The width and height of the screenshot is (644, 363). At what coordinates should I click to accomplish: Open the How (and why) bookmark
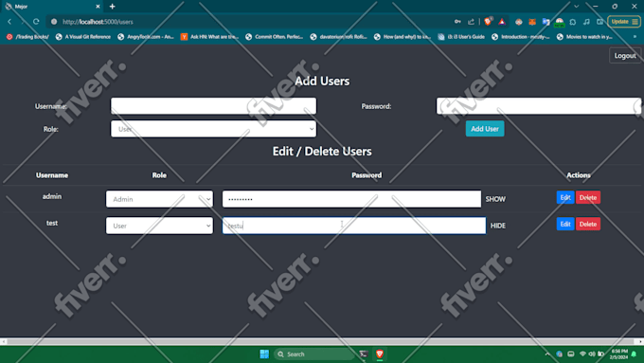(402, 37)
